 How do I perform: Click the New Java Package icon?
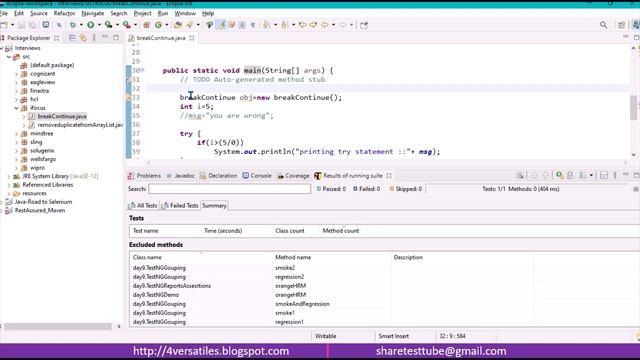147,25
